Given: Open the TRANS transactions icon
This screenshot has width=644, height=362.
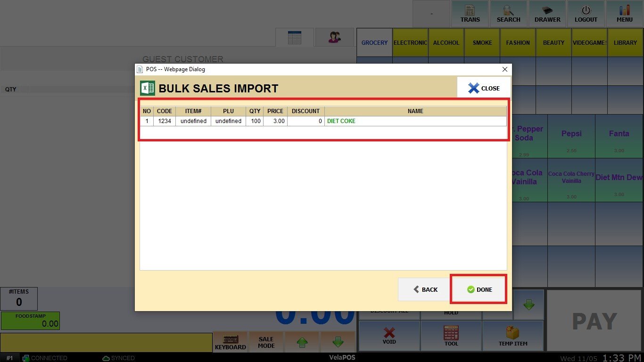Looking at the screenshot, I should 470,14.
